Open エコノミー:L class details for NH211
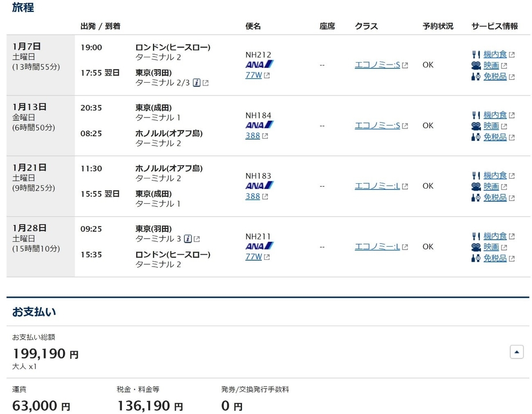Viewport: 532px width, 414px height. coord(377,246)
